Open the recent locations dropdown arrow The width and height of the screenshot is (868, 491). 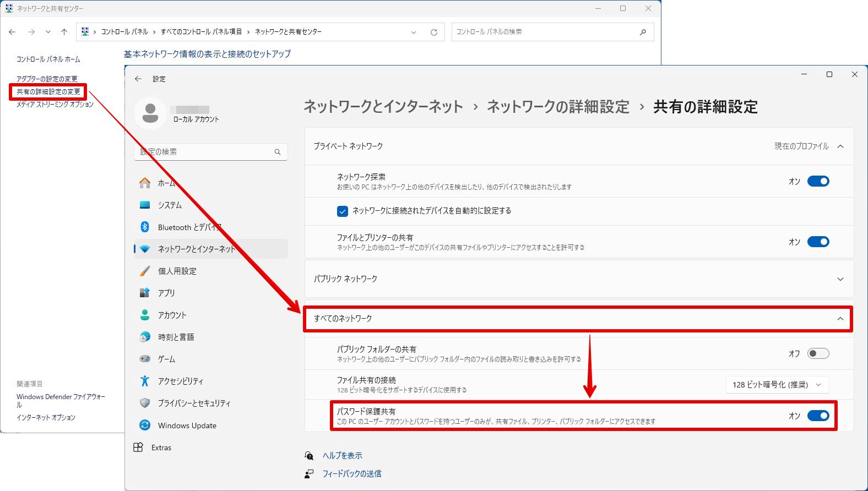coord(48,32)
